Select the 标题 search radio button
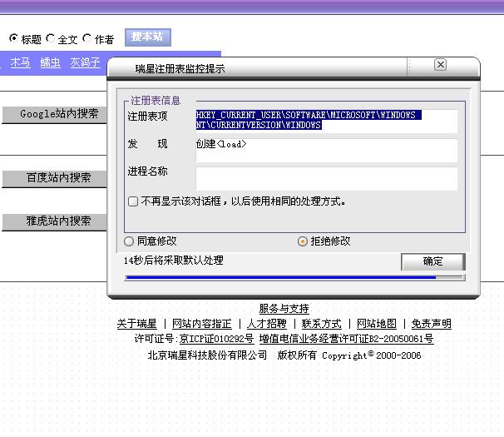 point(14,38)
